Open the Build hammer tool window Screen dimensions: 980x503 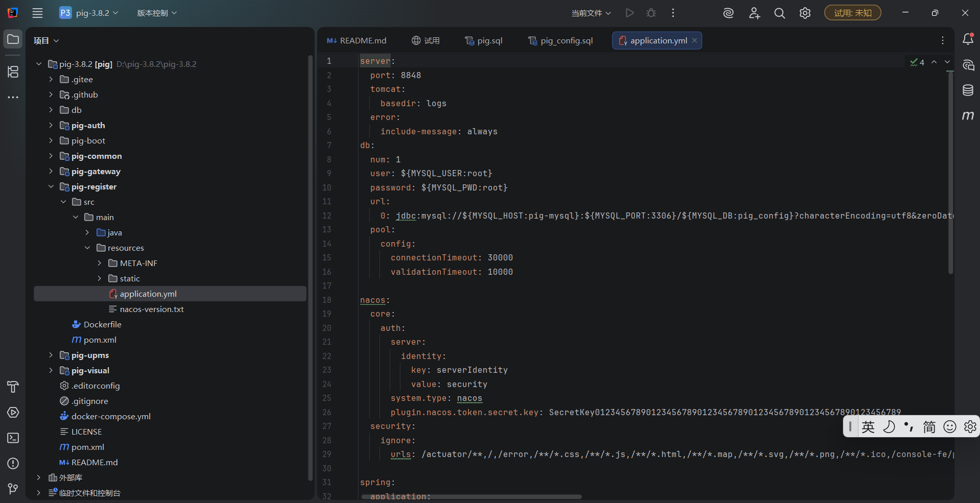13,387
